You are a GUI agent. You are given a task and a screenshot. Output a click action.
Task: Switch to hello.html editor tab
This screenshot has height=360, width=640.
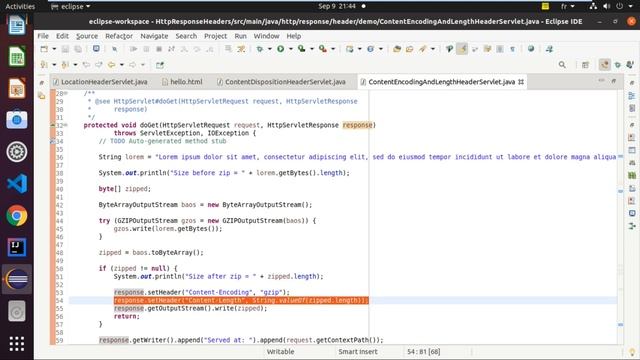(x=182, y=82)
